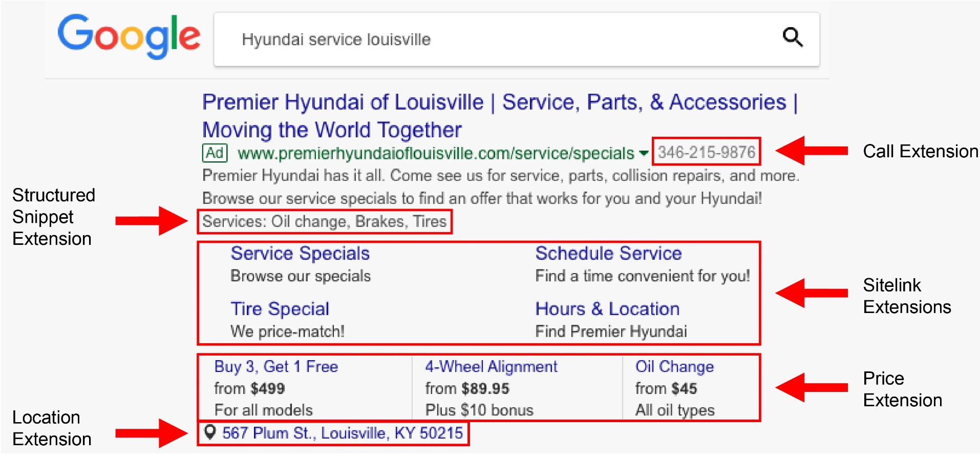This screenshot has width=980, height=458.
Task: Click the green Ad badge
Action: [215, 153]
